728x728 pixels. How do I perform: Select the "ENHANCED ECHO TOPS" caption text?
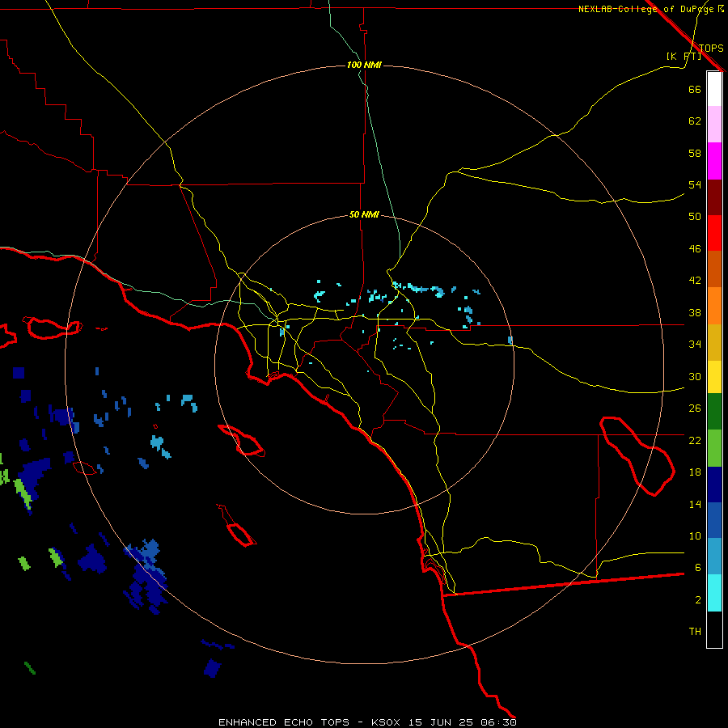click(x=284, y=722)
